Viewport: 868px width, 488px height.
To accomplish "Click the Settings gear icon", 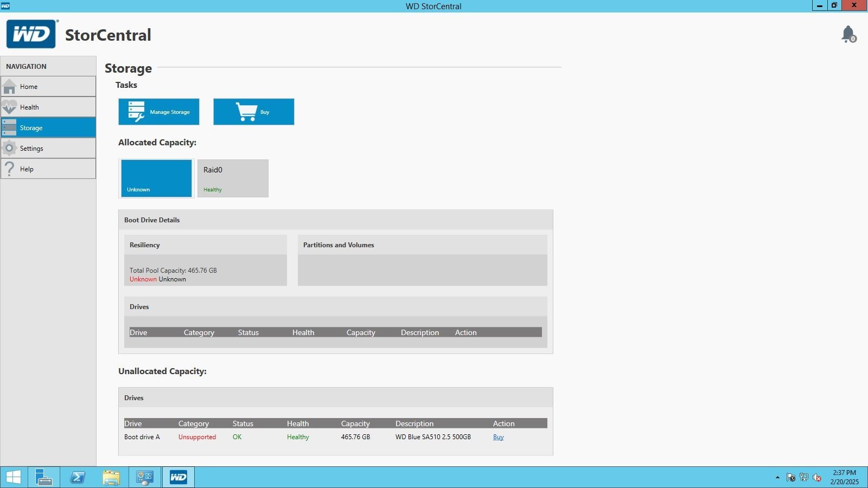I will tap(9, 148).
